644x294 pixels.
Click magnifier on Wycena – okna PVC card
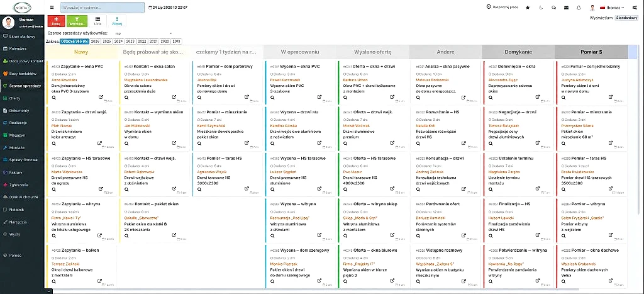[272, 98]
